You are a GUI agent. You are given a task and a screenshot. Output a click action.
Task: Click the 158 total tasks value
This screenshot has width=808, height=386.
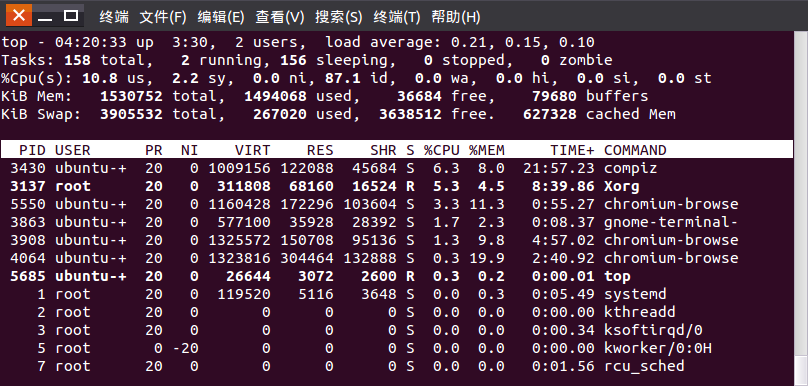[x=77, y=60]
